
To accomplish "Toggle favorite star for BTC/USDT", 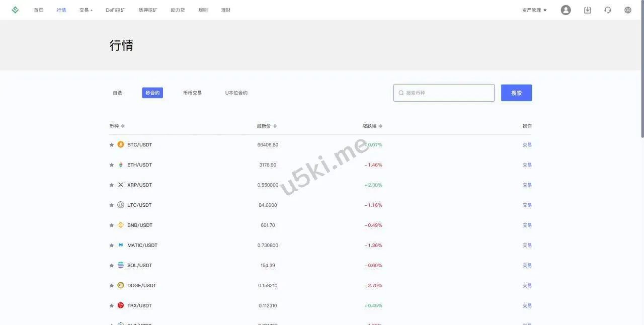I will (x=112, y=145).
